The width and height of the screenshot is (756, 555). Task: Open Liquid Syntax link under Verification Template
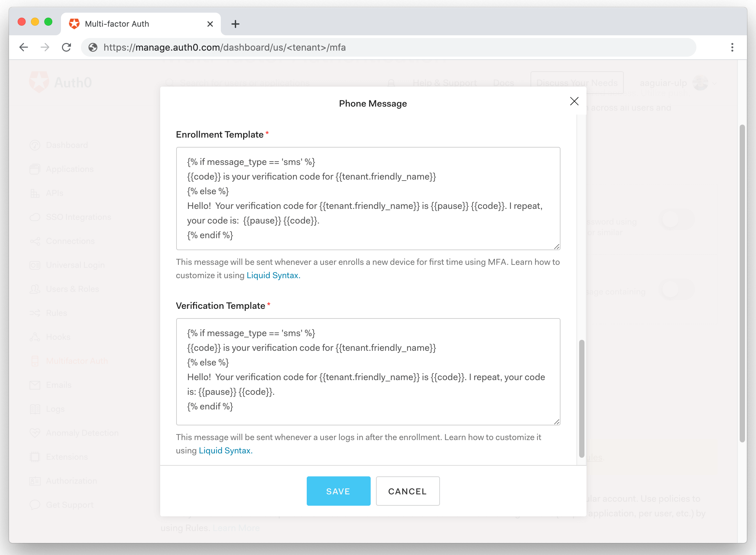[x=225, y=450]
